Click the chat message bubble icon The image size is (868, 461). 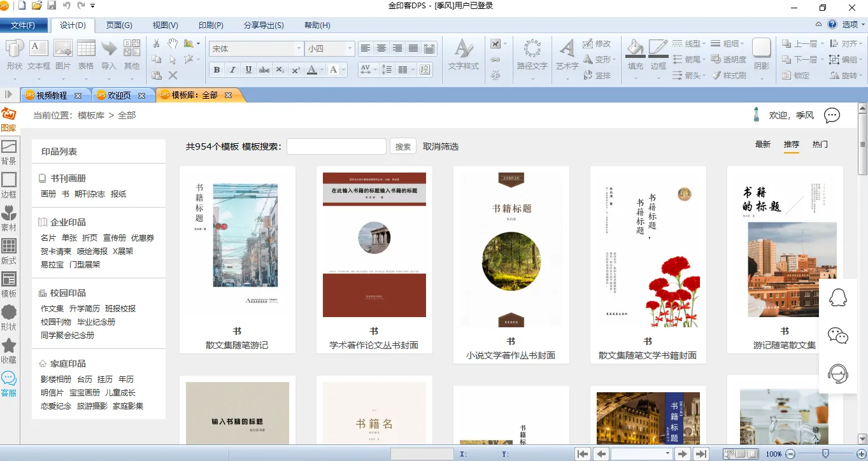click(x=832, y=115)
